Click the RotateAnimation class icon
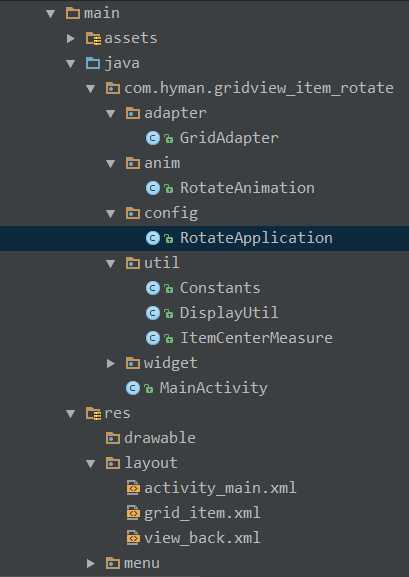 click(x=153, y=188)
